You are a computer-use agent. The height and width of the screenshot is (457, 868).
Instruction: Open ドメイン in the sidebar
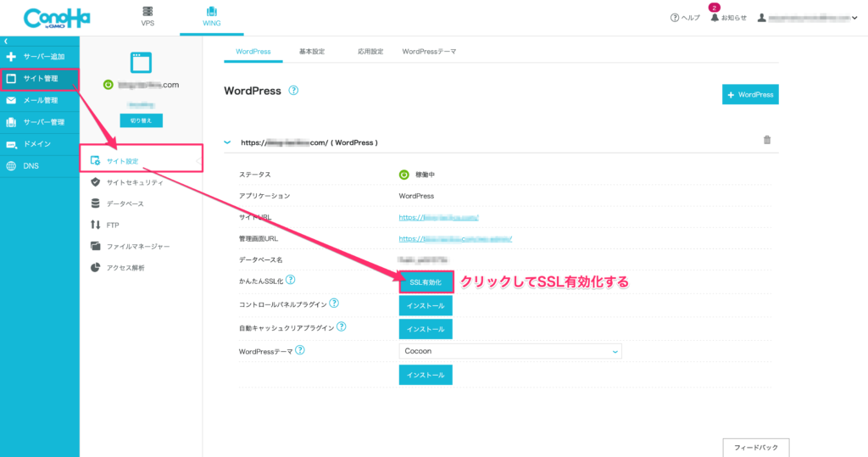(x=39, y=144)
